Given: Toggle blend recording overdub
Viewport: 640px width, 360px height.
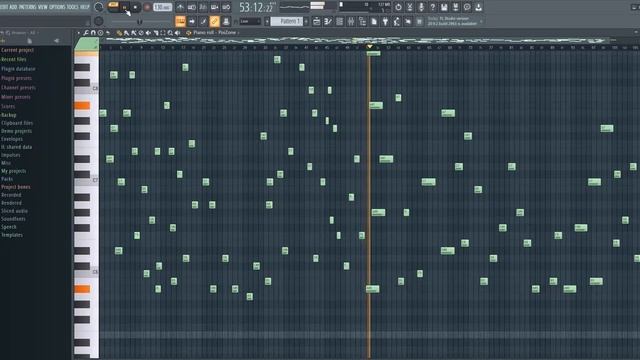Looking at the screenshot, I should tap(214, 7).
